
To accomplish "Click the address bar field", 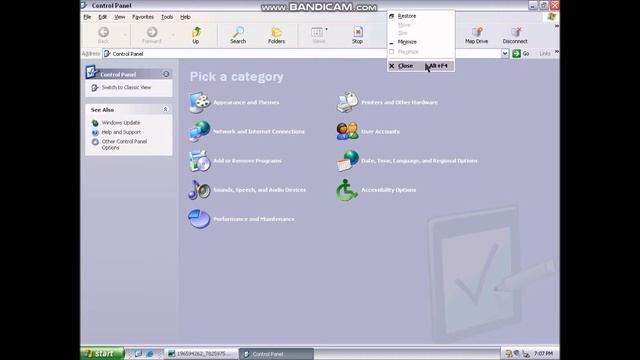I will coord(302,53).
